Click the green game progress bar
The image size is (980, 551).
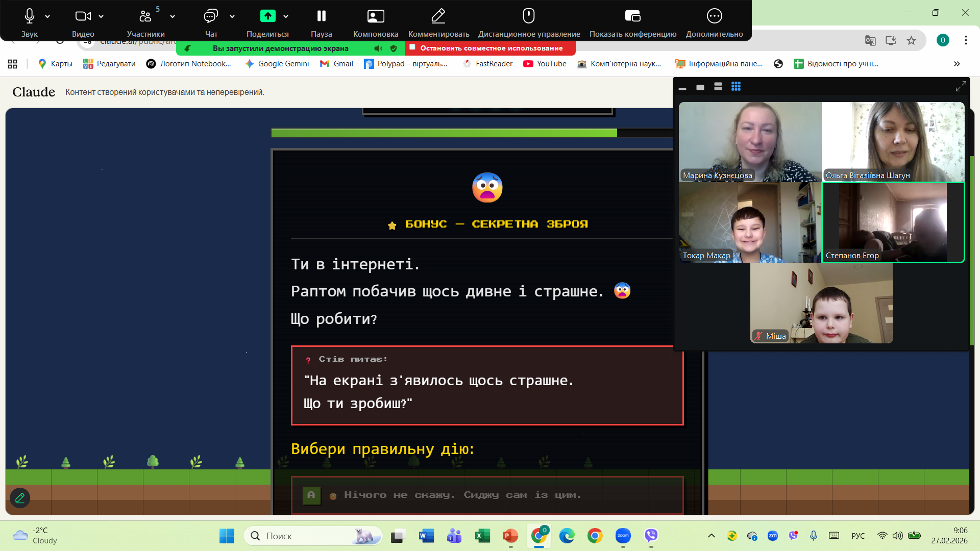(x=444, y=133)
